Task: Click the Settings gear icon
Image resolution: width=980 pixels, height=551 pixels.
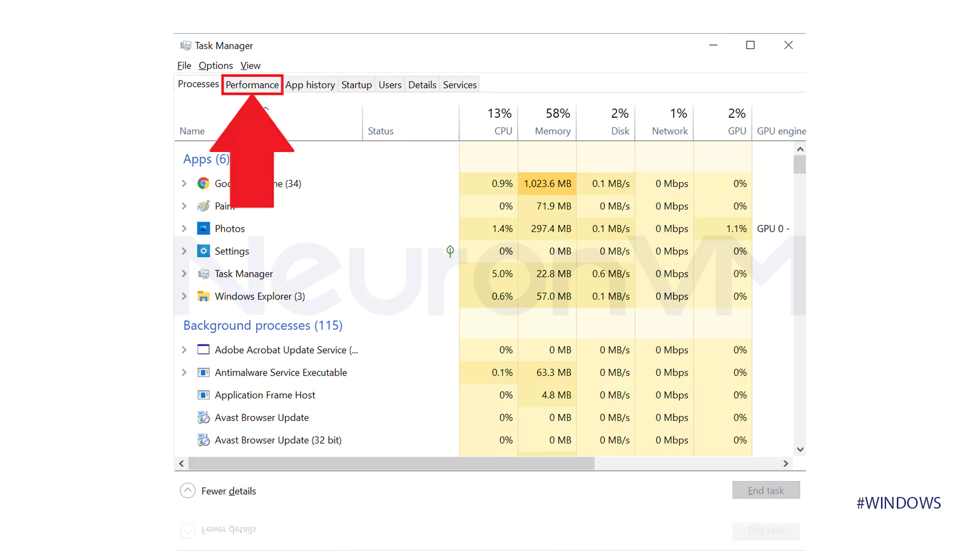Action: coord(203,251)
